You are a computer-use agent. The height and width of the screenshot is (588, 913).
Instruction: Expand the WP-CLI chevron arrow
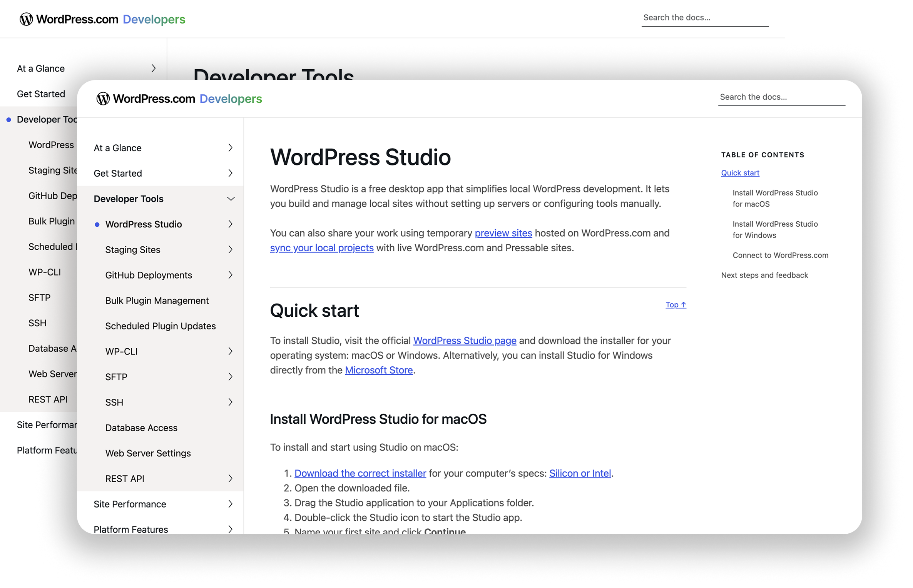230,351
